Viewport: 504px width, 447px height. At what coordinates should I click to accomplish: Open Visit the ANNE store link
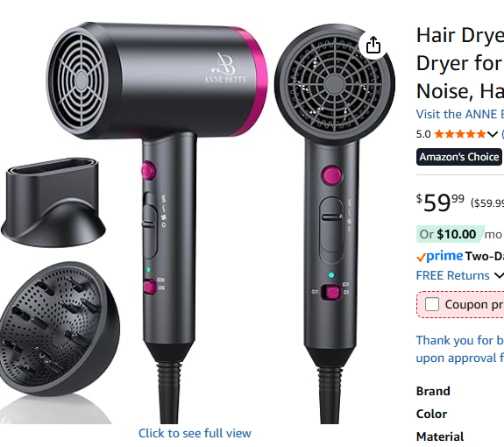point(460,114)
